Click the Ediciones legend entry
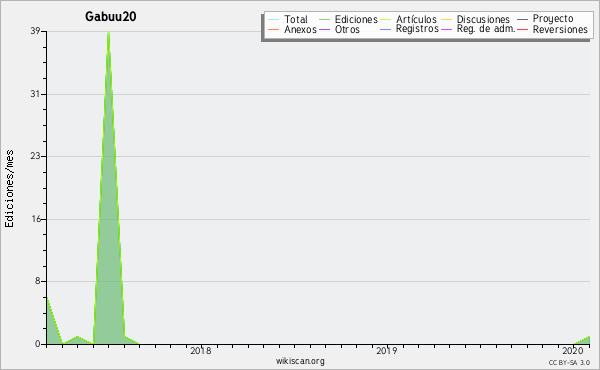The image size is (600, 370). pos(348,19)
